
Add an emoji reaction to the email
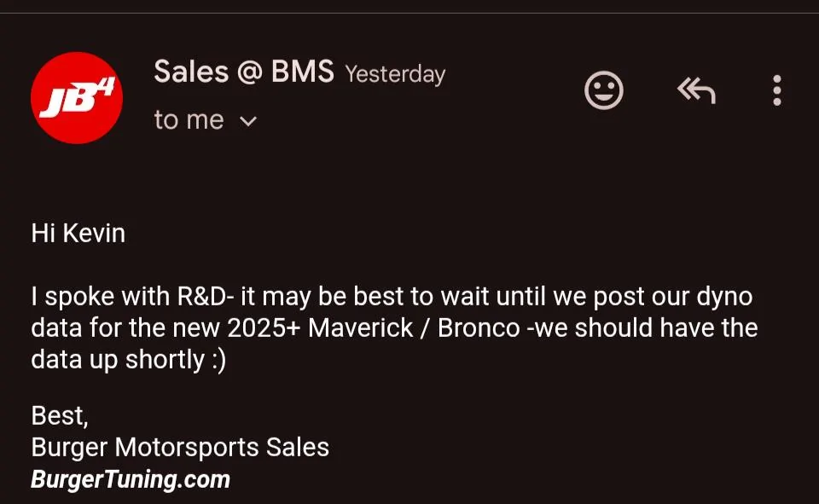pos(604,90)
